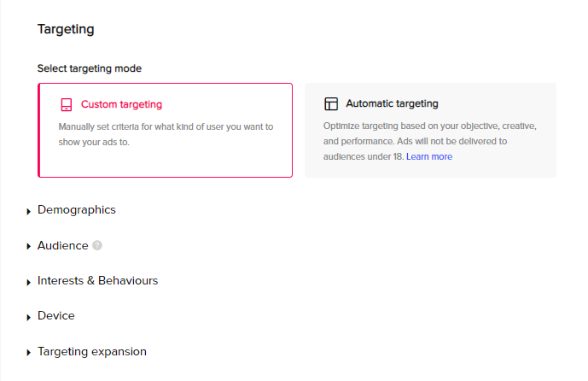
Task: Select the Custom targeting mode card
Action: (x=165, y=130)
